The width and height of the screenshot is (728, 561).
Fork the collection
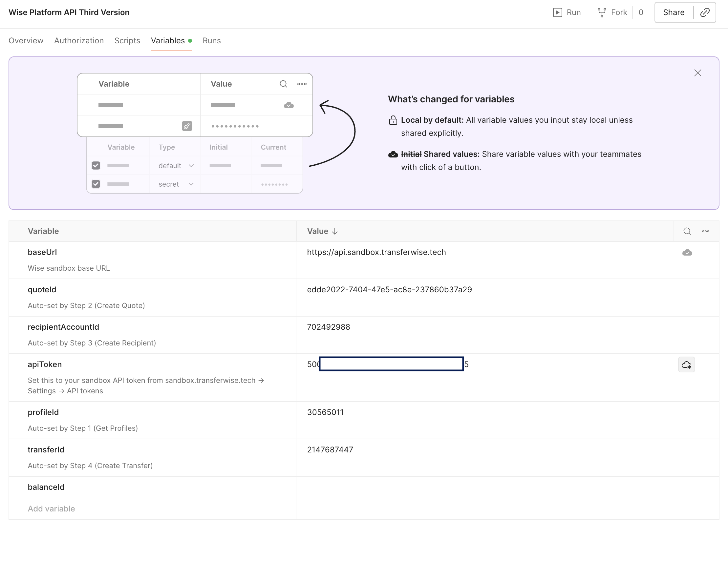coord(612,12)
